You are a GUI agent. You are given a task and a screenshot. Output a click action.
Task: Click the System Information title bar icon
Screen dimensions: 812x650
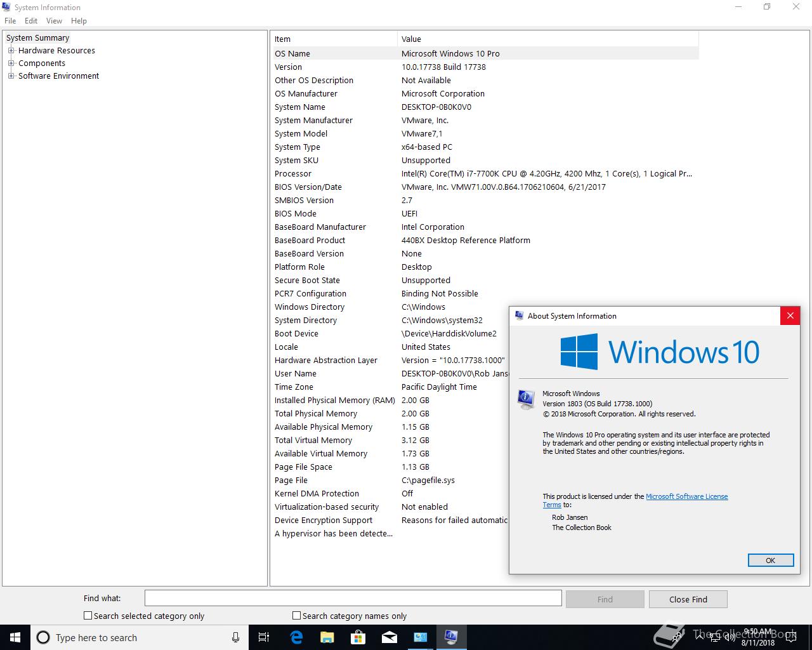[x=6, y=7]
